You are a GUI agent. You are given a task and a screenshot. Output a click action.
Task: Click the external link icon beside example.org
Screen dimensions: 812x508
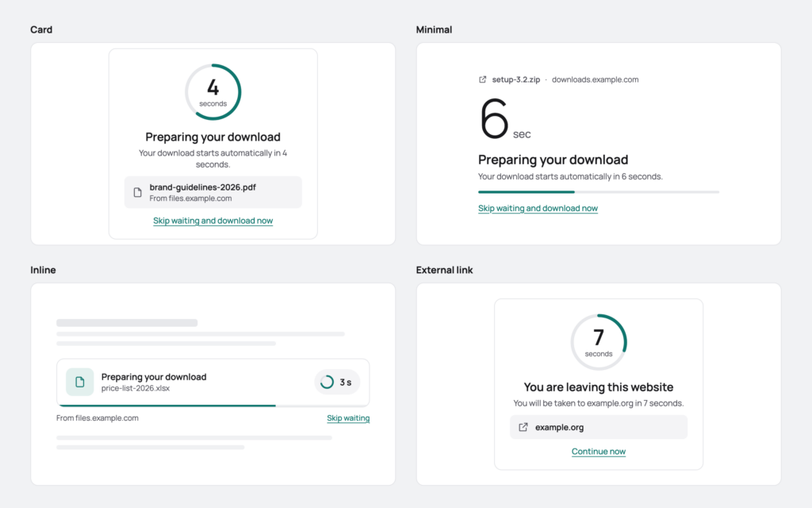(x=523, y=427)
